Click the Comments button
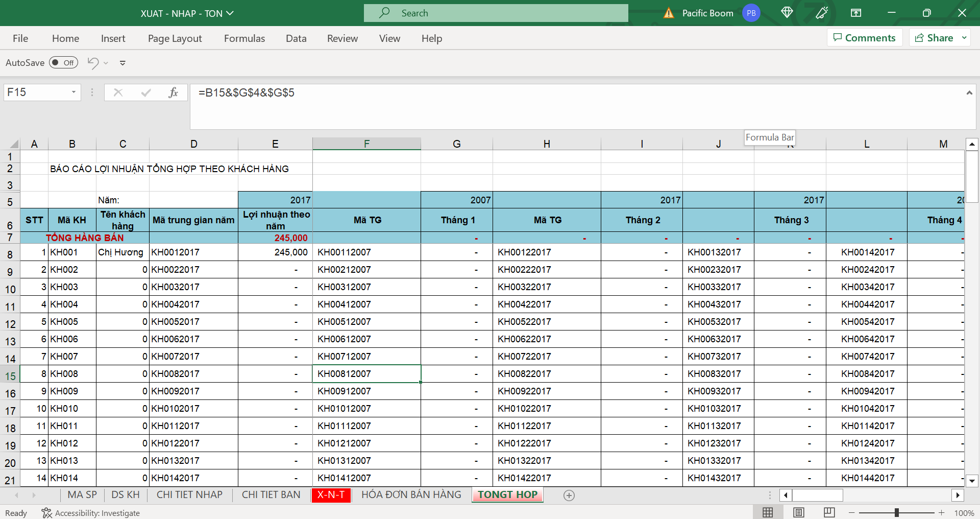Viewport: 980px width, 519px height. click(x=864, y=38)
